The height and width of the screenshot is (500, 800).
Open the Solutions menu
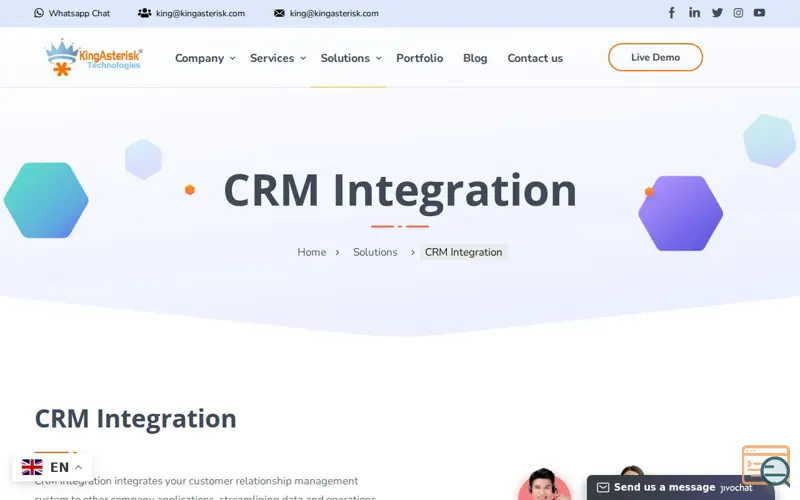click(345, 58)
